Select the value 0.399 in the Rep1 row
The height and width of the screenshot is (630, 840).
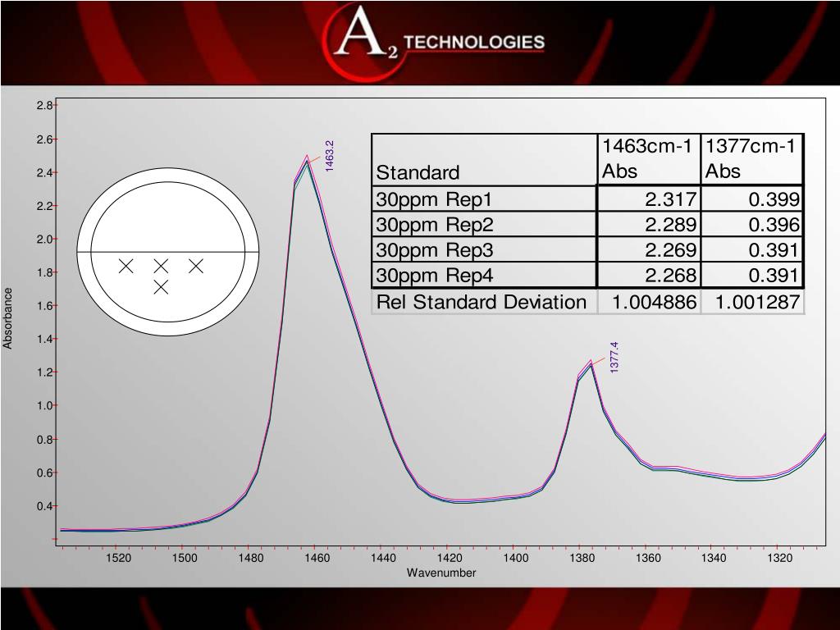pos(774,200)
